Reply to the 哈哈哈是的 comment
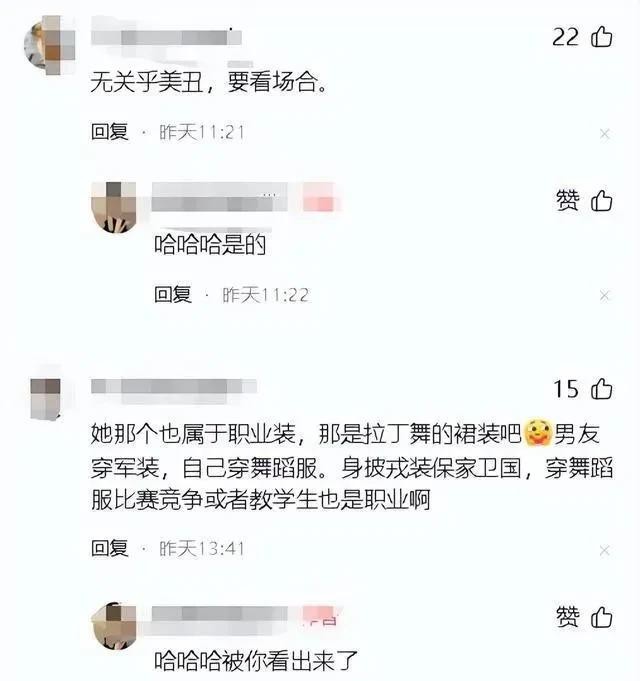640x681 pixels. tap(173, 294)
